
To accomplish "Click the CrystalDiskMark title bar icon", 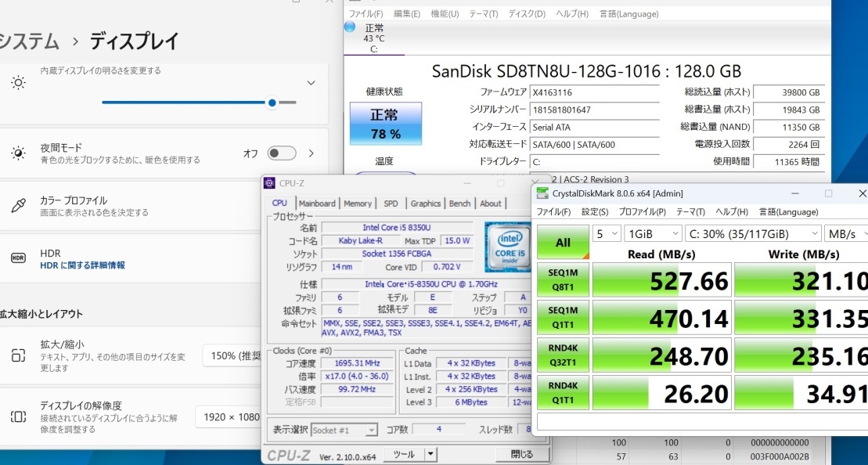I will tap(542, 193).
